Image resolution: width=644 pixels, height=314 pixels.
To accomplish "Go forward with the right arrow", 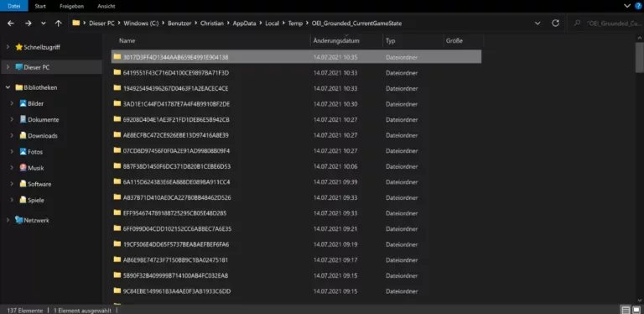I will click(28, 24).
